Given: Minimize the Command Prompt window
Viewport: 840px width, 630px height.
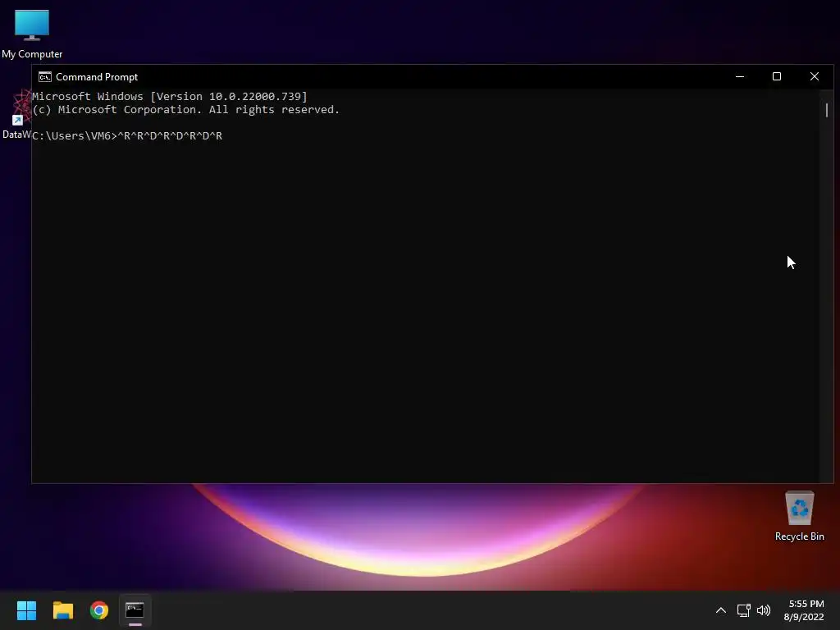Looking at the screenshot, I should point(740,76).
